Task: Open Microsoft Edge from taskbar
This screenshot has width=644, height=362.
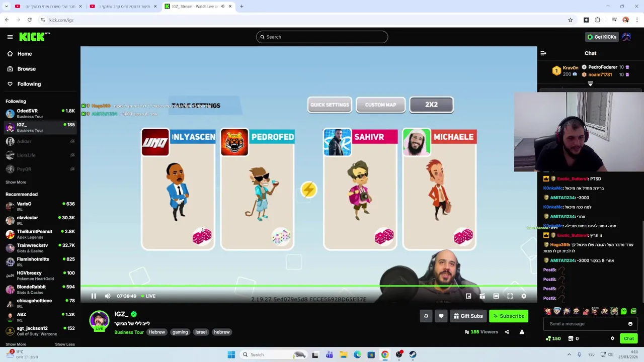Action: point(357,354)
